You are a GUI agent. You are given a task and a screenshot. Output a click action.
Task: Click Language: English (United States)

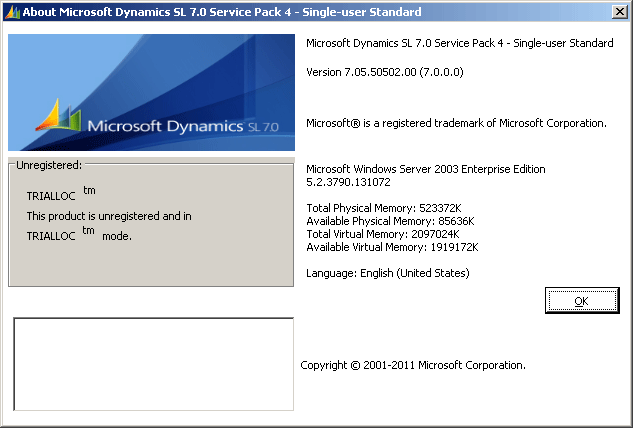click(x=388, y=273)
